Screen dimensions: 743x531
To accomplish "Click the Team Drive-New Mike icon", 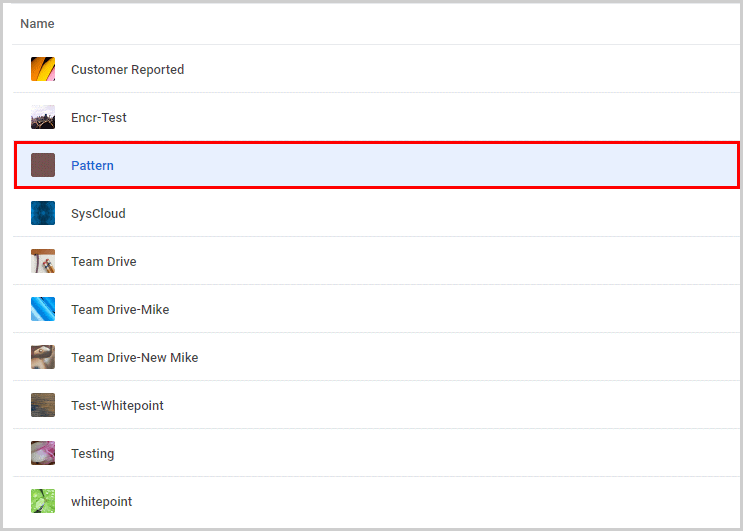I will pyautogui.click(x=43, y=357).
